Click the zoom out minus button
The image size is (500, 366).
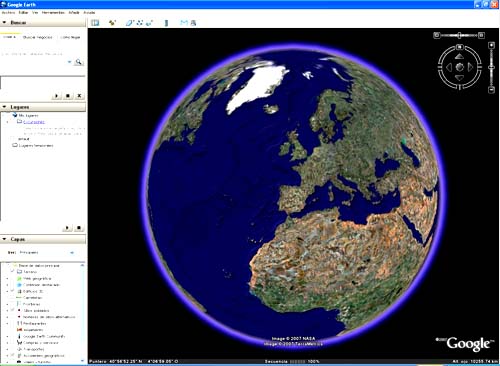[x=491, y=90]
